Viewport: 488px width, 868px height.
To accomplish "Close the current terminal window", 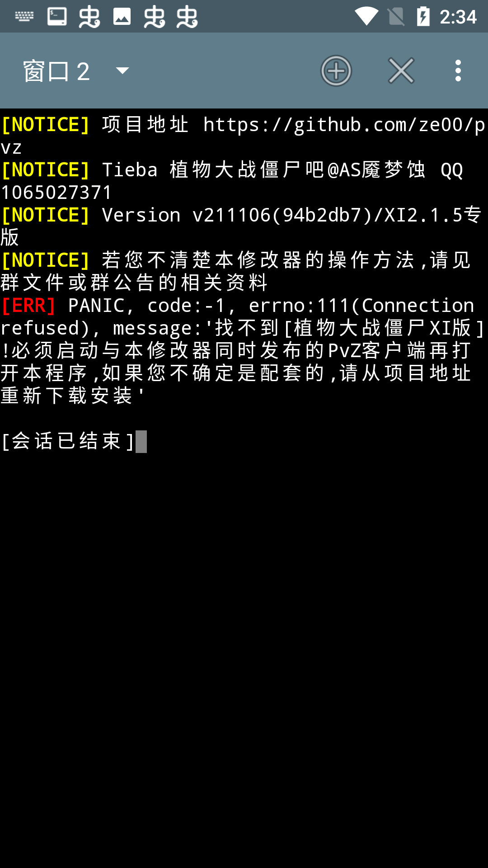I will (401, 71).
